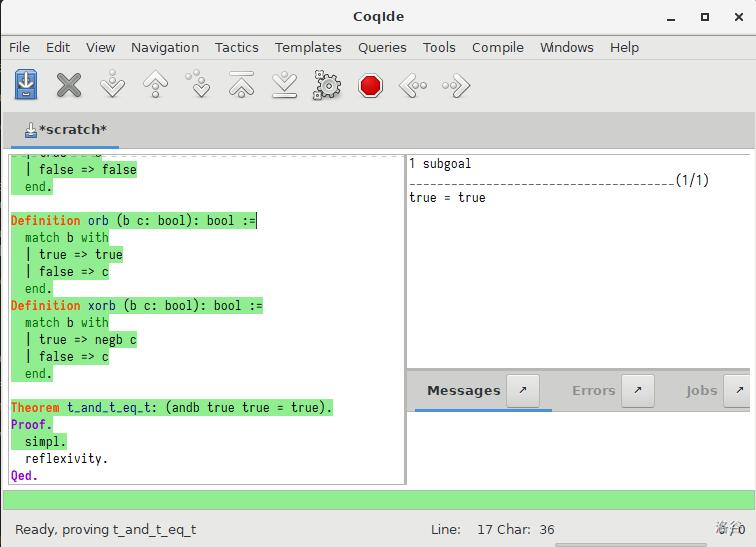The width and height of the screenshot is (756, 547).
Task: Click the Save file toolbar icon
Action: pyautogui.click(x=26, y=85)
